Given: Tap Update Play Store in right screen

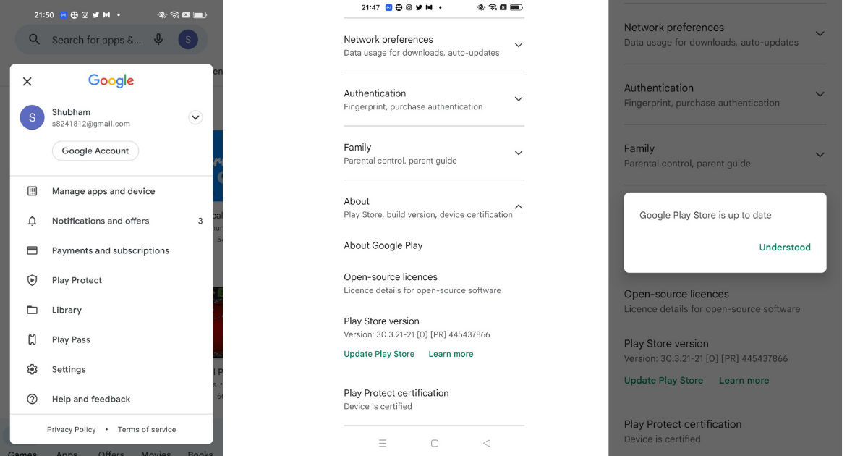Looking at the screenshot, I should [663, 380].
